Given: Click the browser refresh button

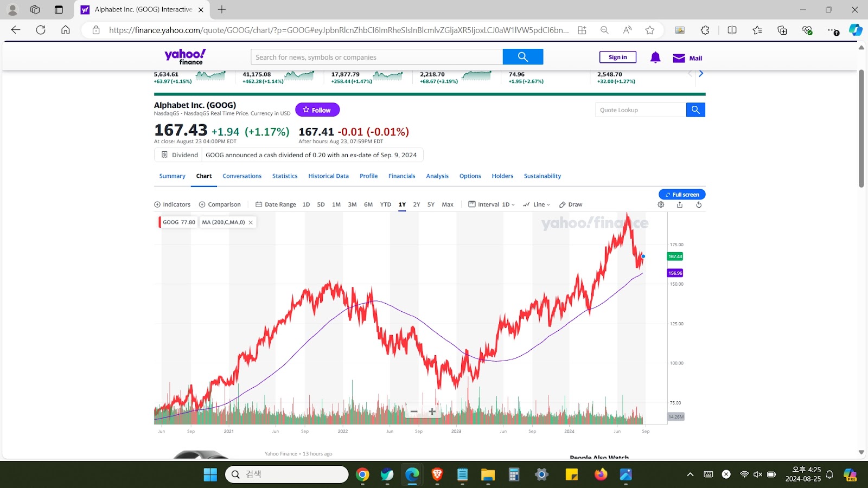Looking at the screenshot, I should coord(41,30).
